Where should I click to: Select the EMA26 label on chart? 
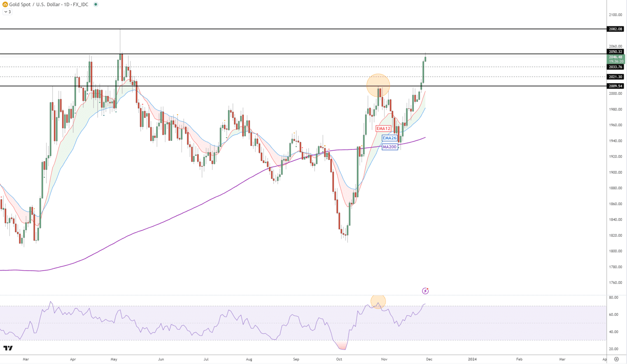(x=389, y=138)
